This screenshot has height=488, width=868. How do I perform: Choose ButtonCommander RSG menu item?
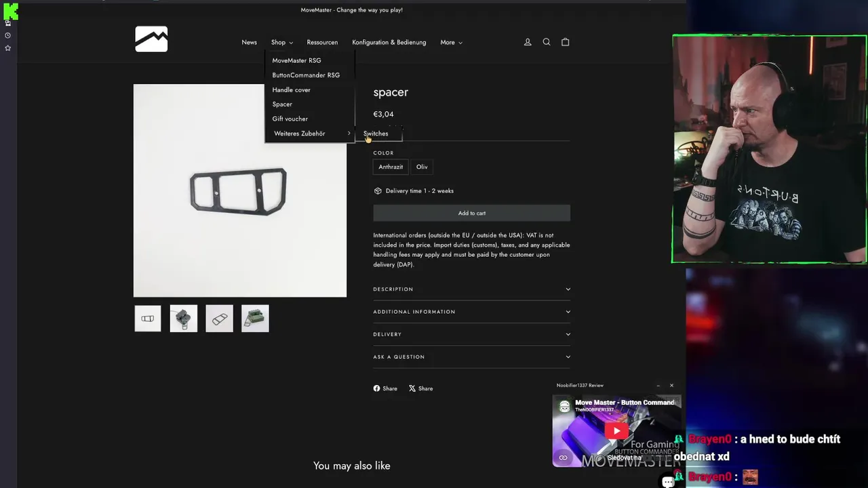(306, 75)
